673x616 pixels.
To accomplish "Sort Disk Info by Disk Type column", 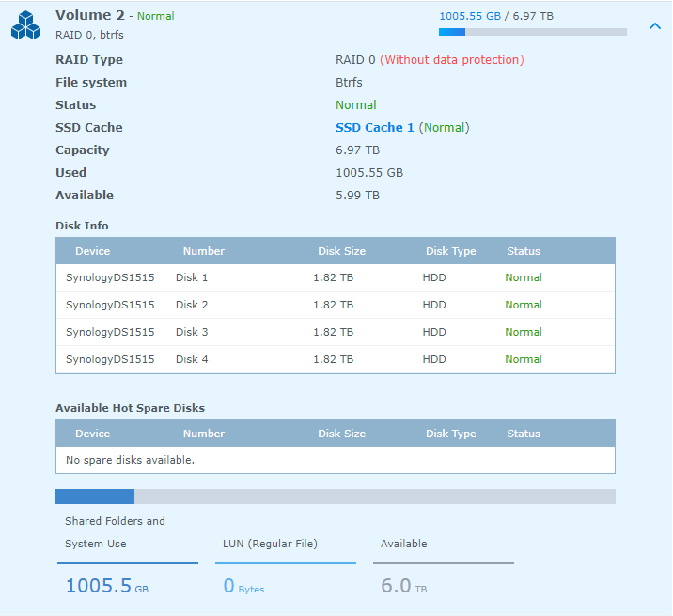I will point(450,251).
